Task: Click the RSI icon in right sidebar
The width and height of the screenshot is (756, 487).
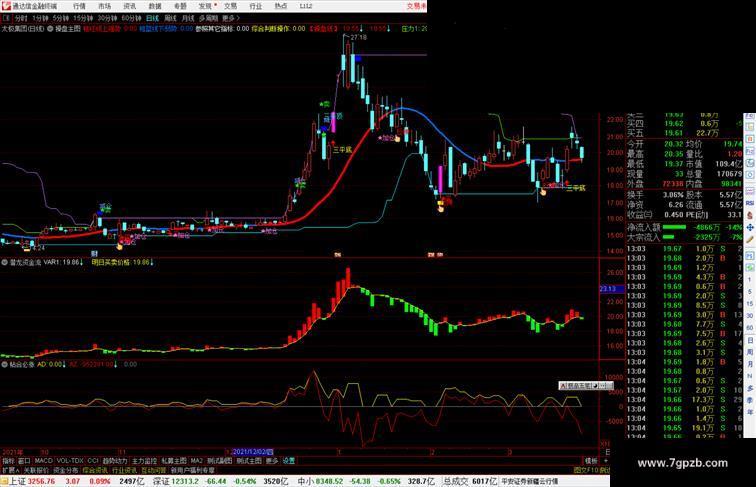Action: [750, 203]
